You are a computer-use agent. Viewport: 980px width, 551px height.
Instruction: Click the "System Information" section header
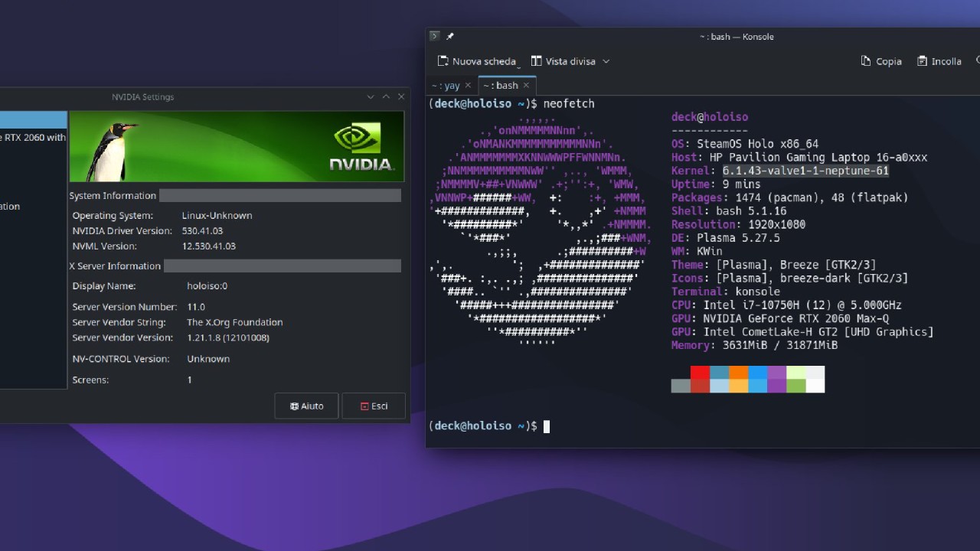pos(113,196)
